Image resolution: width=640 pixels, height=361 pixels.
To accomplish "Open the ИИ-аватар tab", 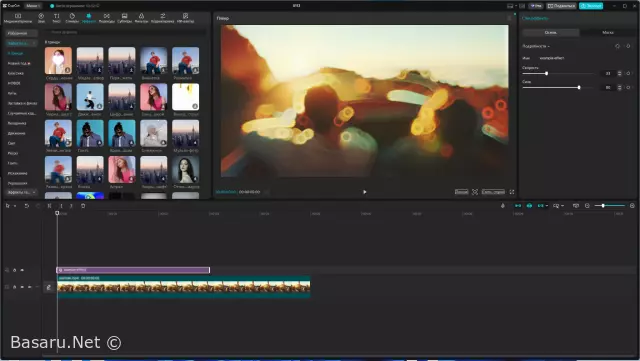I will coord(185,18).
